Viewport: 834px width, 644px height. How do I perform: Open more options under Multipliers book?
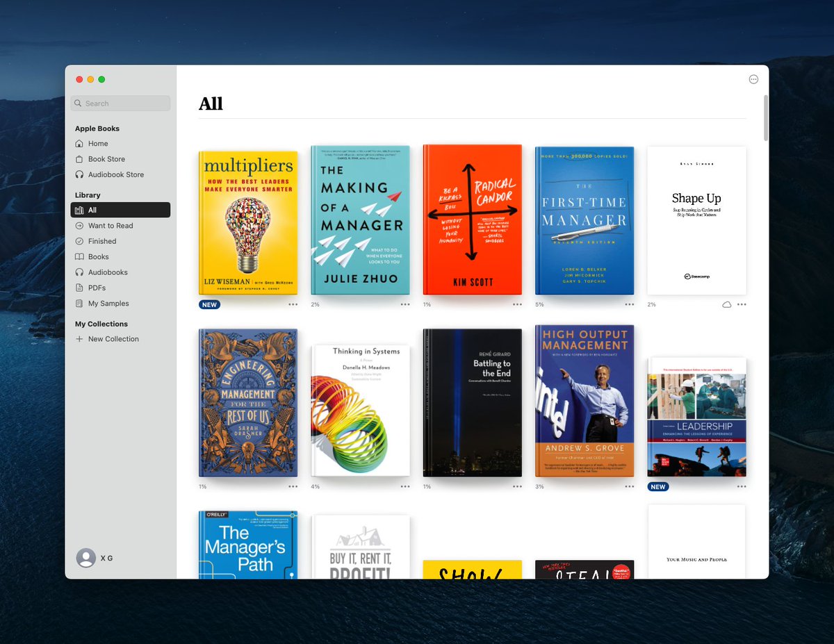[293, 304]
